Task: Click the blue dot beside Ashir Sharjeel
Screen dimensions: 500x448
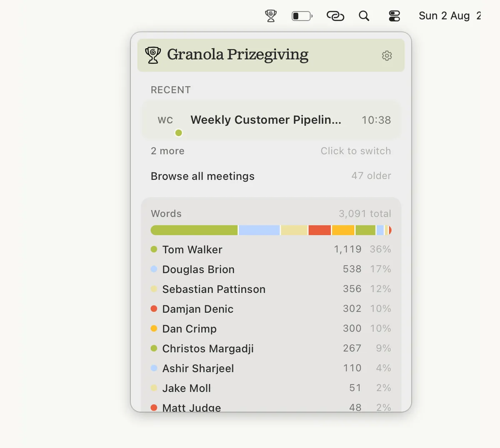Action: 154,368
